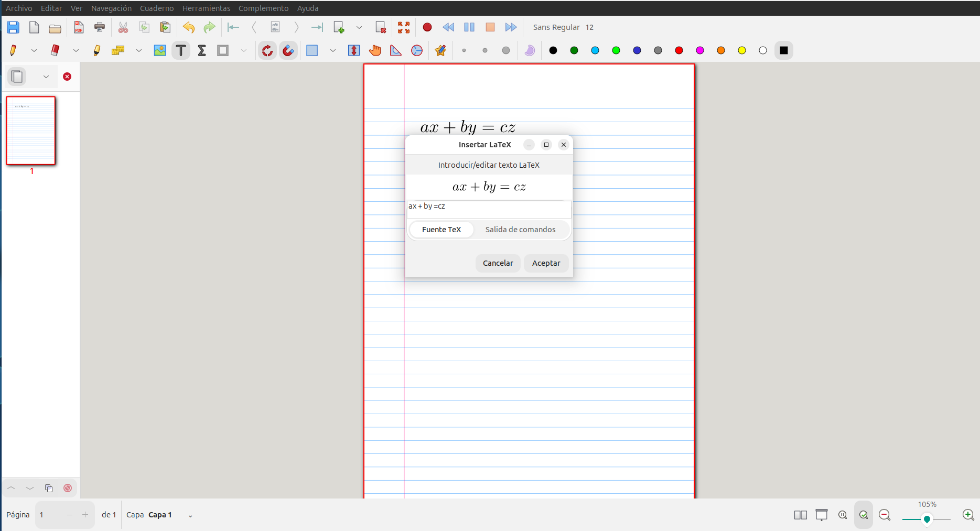Select the Text tool
The height and width of the screenshot is (531, 980).
[x=181, y=50]
